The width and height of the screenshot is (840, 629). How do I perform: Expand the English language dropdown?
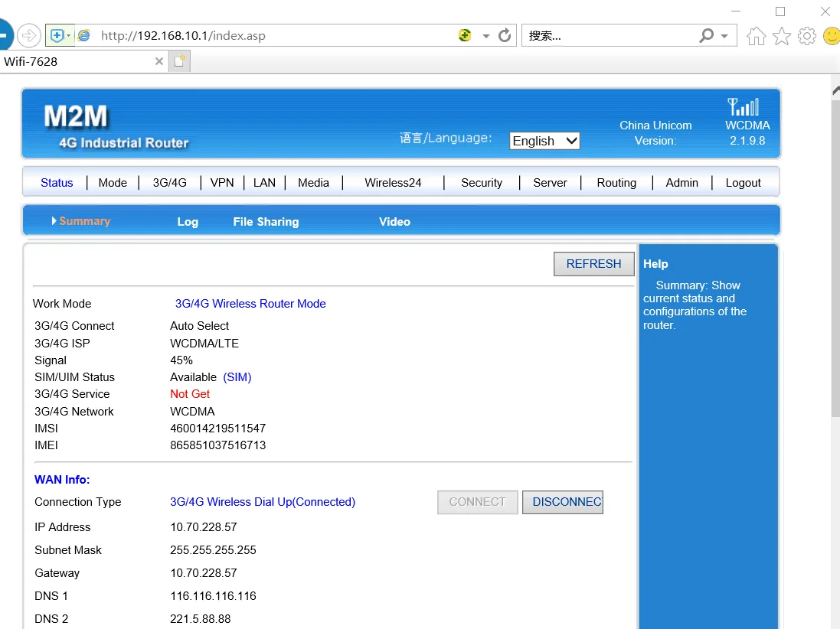[544, 141]
